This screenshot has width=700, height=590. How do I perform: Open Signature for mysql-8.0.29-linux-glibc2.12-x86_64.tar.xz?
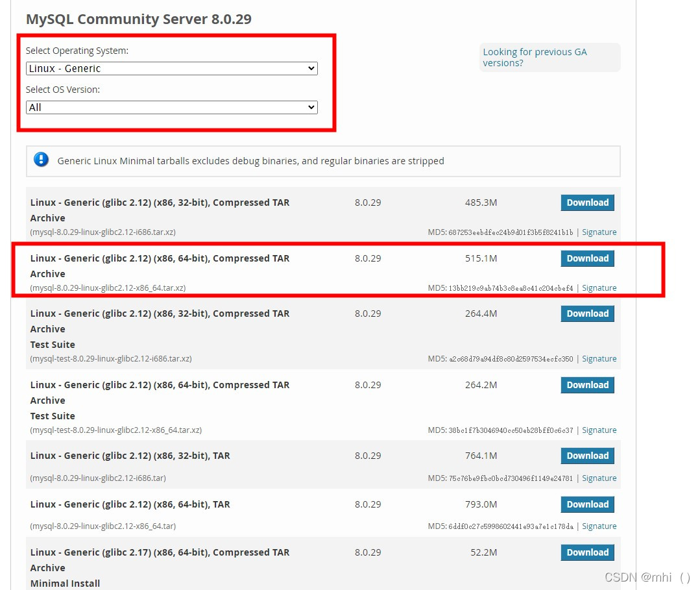tap(599, 288)
